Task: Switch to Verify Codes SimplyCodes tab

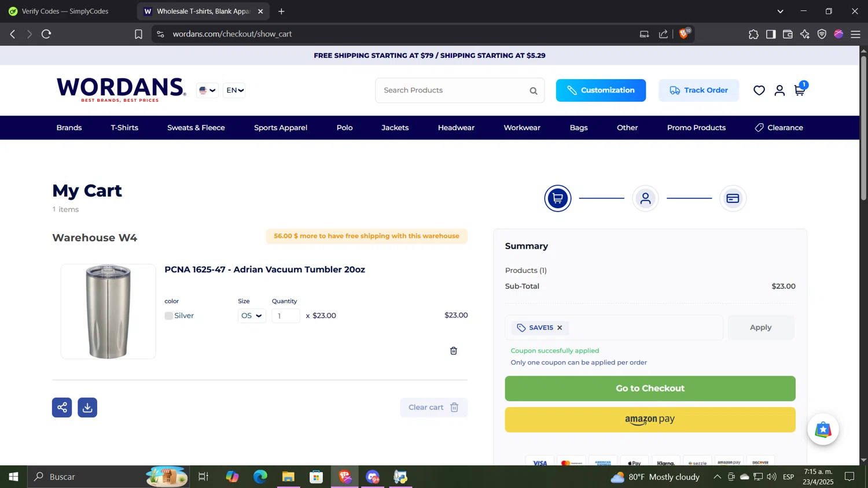Action: click(65, 12)
